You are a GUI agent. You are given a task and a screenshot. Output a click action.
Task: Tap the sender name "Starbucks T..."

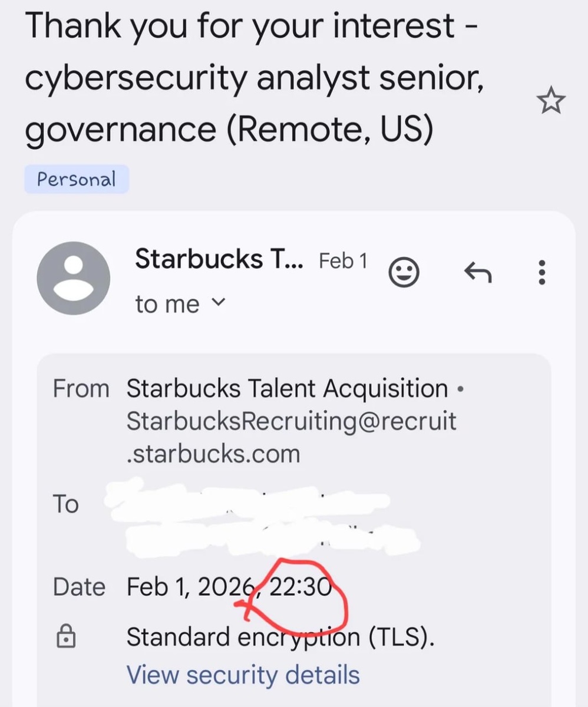[x=219, y=259]
